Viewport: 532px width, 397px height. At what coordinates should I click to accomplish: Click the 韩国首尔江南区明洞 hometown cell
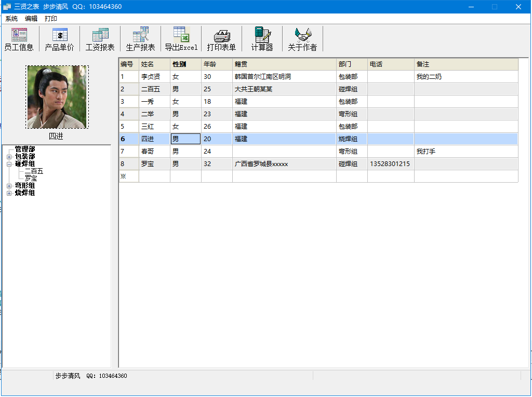click(x=284, y=77)
